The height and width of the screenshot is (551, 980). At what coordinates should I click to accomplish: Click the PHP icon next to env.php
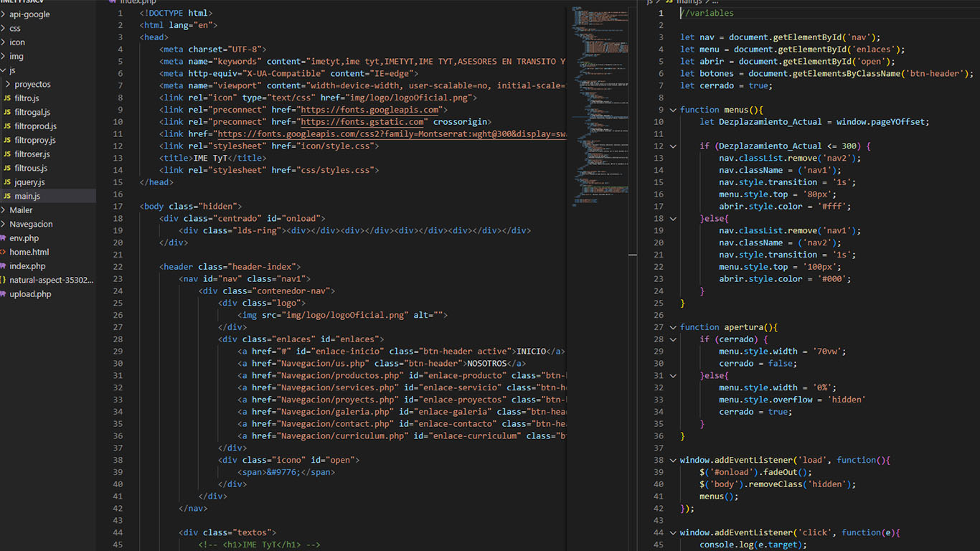4,238
